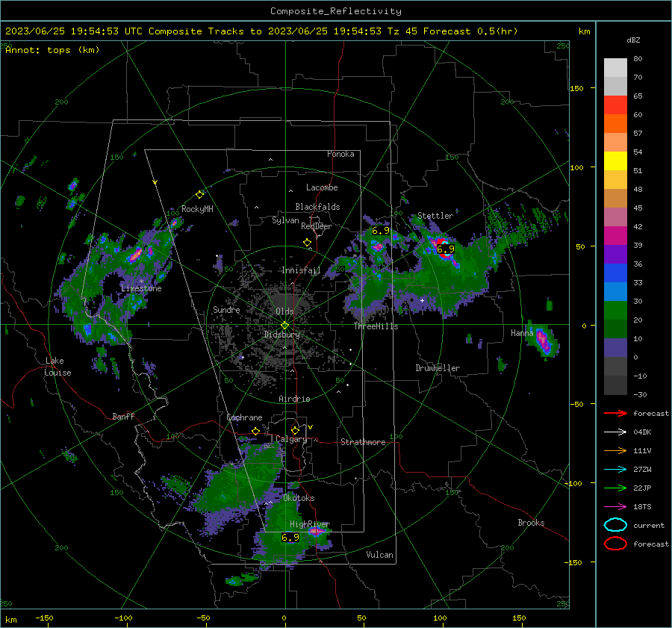
Task: Click the red forecast ellipse storm near Stettler
Action: [444, 249]
